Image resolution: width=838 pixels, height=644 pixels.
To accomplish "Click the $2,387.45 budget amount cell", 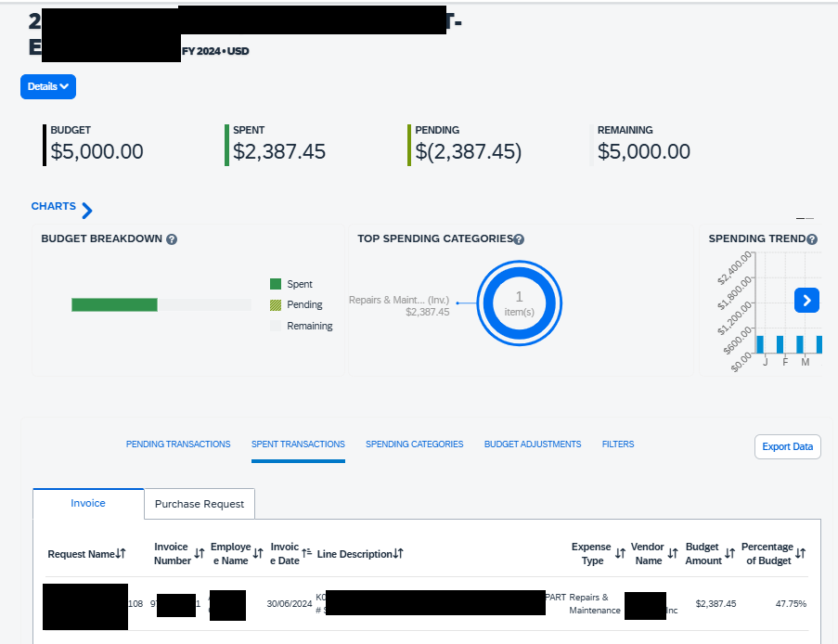I will point(716,604).
